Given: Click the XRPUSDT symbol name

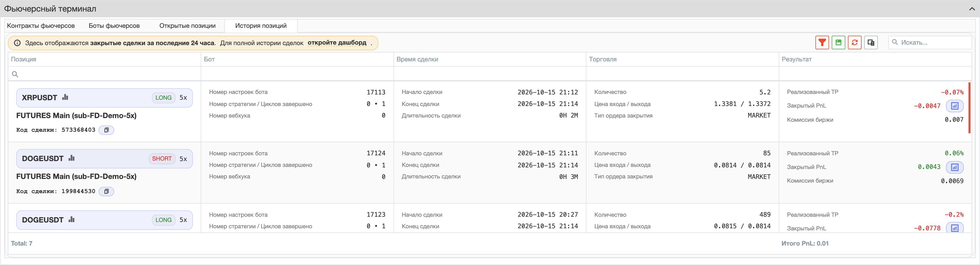Looking at the screenshot, I should click(40, 97).
